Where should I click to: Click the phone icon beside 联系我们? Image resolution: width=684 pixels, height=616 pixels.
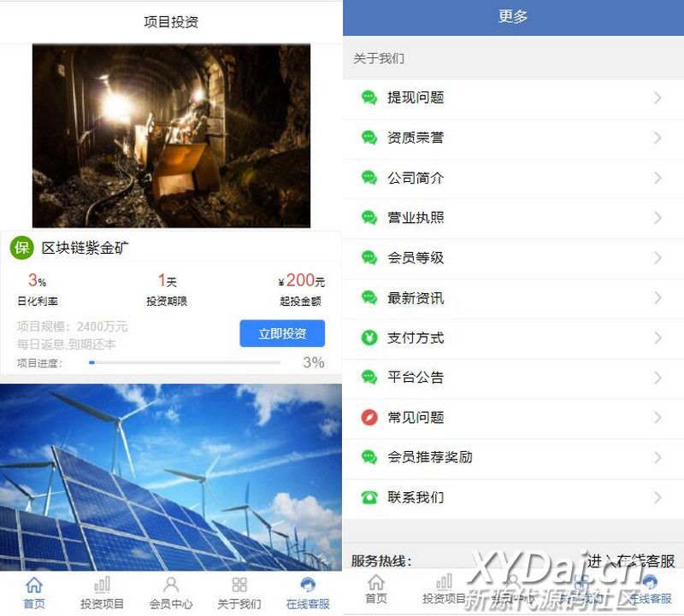[369, 497]
